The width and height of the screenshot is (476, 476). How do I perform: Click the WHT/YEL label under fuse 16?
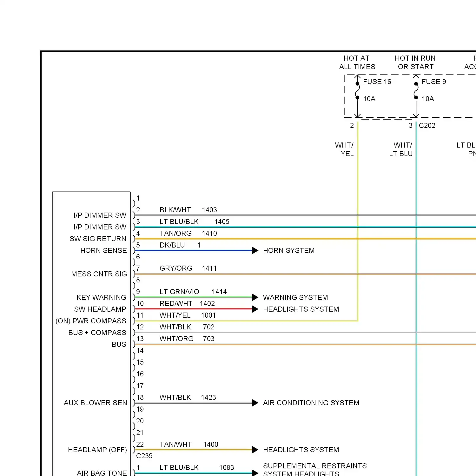coord(344,149)
